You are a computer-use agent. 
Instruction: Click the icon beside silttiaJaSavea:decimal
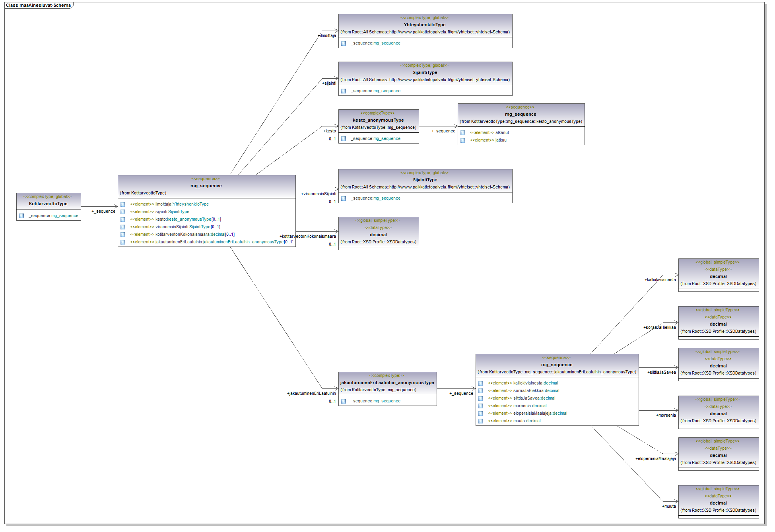(481, 398)
